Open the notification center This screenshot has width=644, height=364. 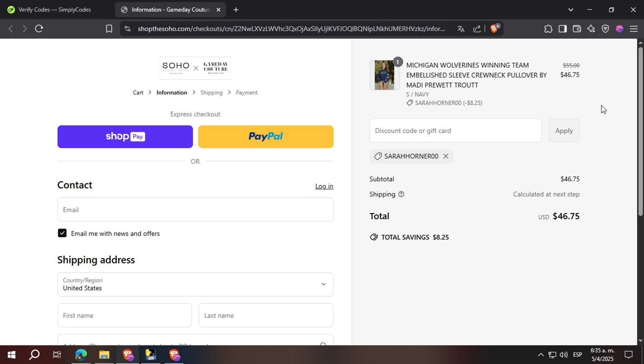[629, 355]
